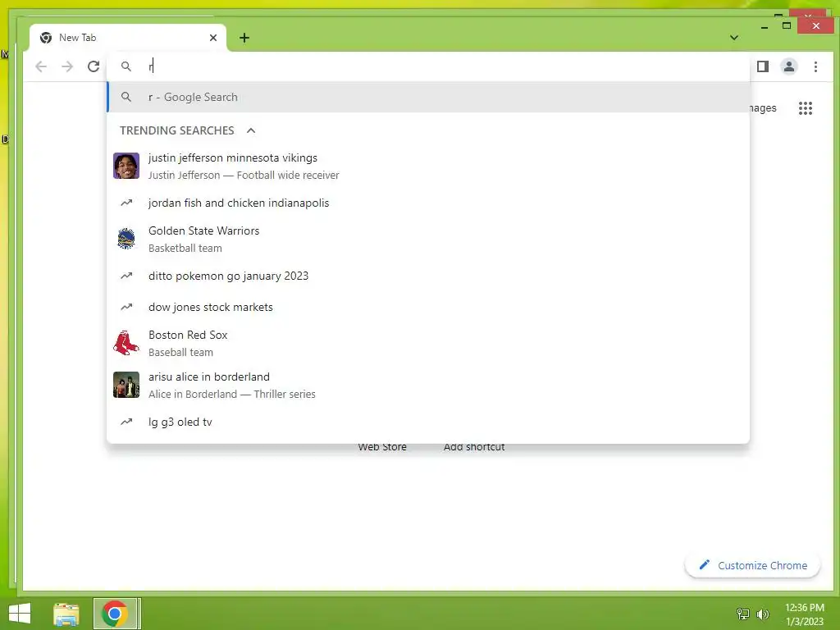Click Alice in Borderland thumbnail

126,386
